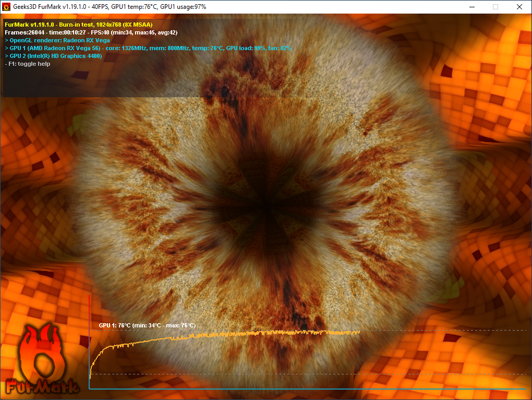532x400 pixels.
Task: Click 'GPU 2 (Intel(R) HD Graphics 4400)' line
Action: 53,56
